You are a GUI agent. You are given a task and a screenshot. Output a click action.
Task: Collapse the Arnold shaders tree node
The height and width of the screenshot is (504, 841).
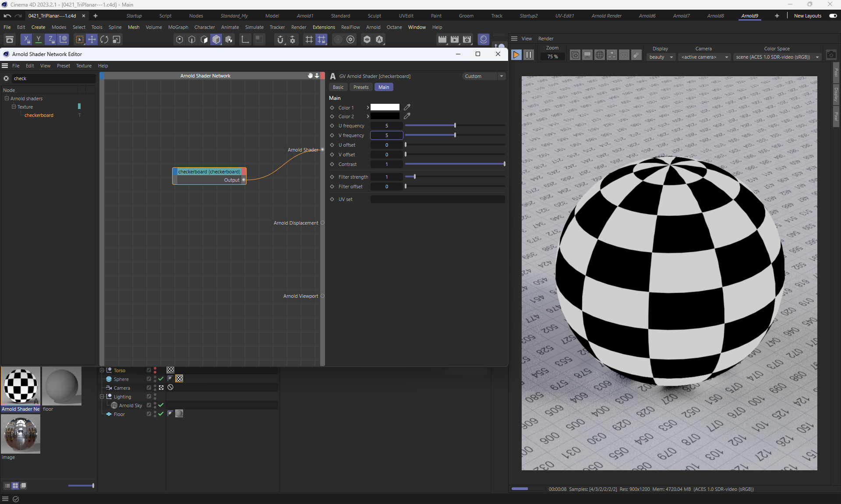pyautogui.click(x=7, y=99)
